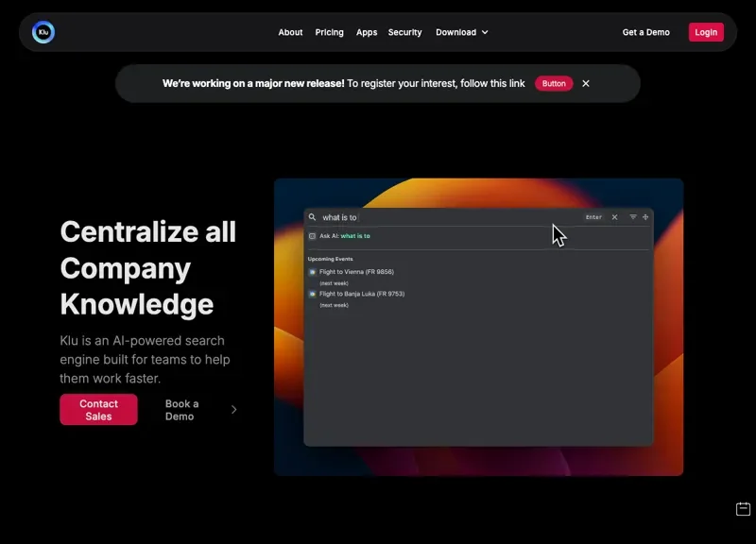This screenshot has height=544, width=756.
Task: Expand the Download dropdown menu
Action: (461, 32)
